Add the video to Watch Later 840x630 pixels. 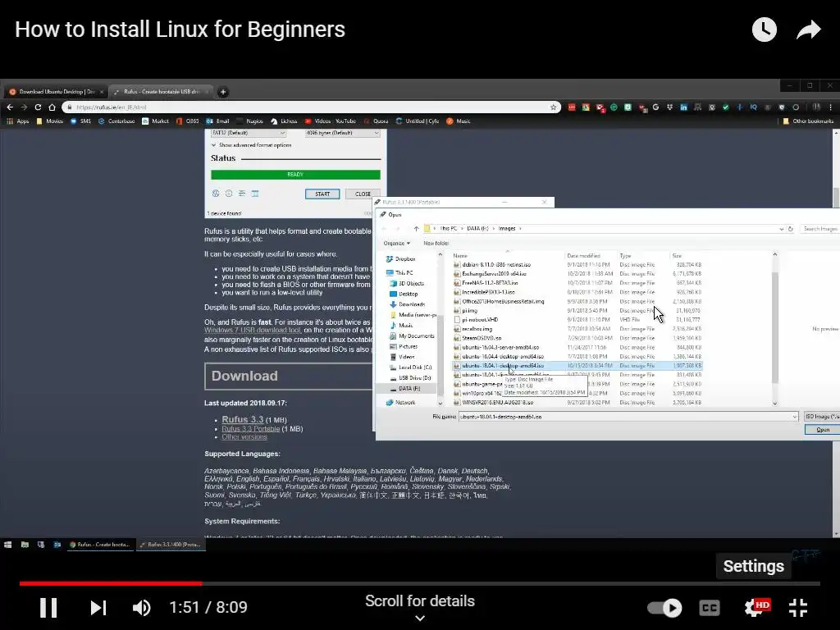(764, 30)
